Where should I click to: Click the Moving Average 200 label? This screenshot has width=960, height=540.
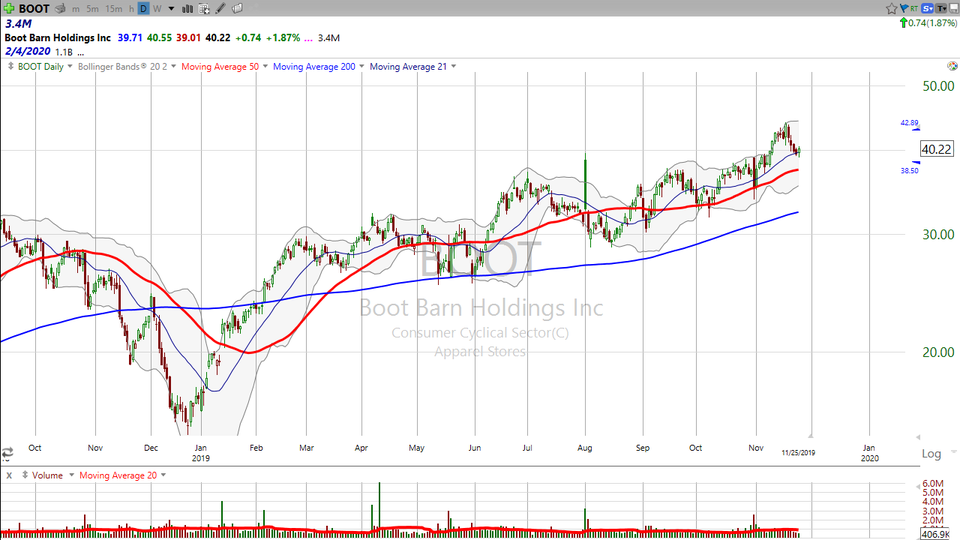[x=314, y=66]
